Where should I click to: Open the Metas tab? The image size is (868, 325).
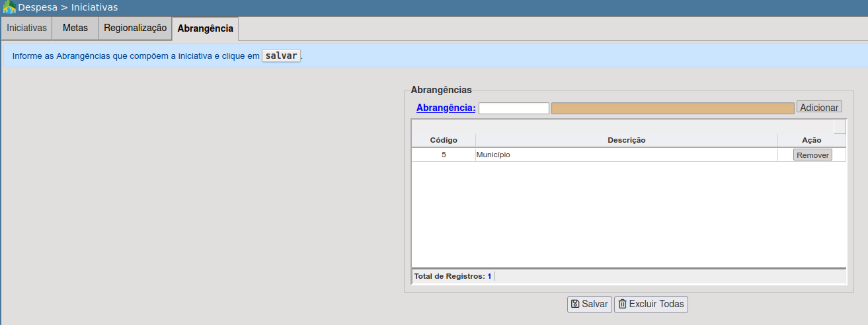coord(75,28)
